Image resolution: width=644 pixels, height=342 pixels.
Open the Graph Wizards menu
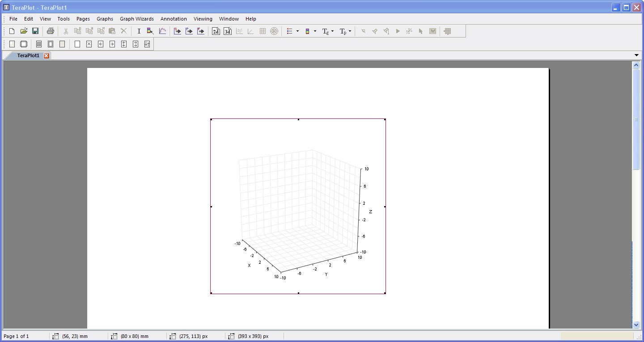tap(137, 19)
